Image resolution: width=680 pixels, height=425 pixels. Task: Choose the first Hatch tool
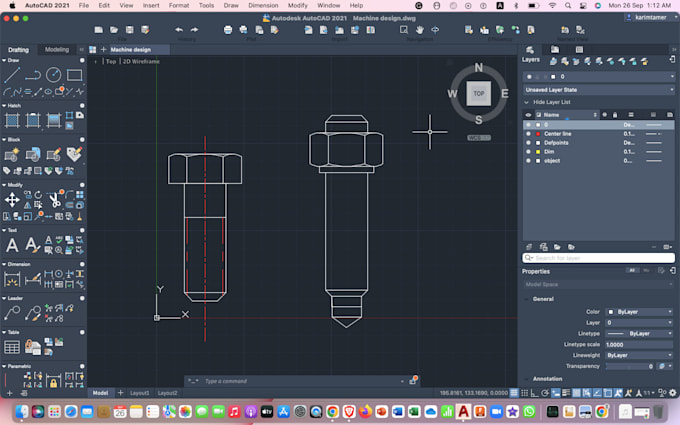[12, 120]
